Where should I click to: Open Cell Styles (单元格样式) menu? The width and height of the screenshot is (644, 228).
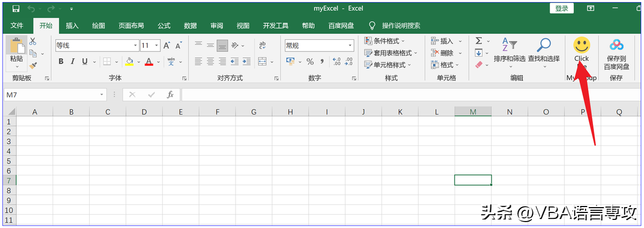(388, 64)
